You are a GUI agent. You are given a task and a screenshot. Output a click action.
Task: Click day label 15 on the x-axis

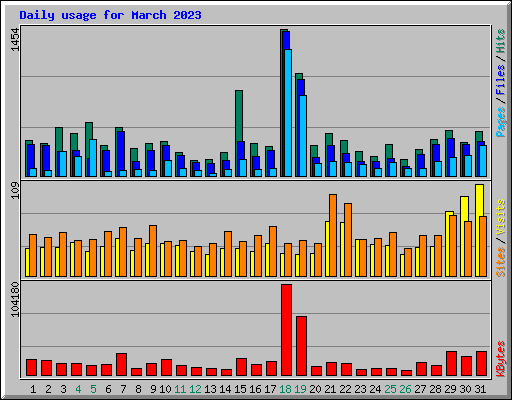[x=240, y=389]
